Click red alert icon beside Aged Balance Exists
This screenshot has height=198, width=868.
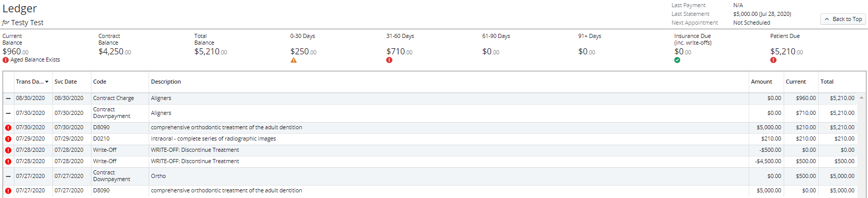[6, 60]
